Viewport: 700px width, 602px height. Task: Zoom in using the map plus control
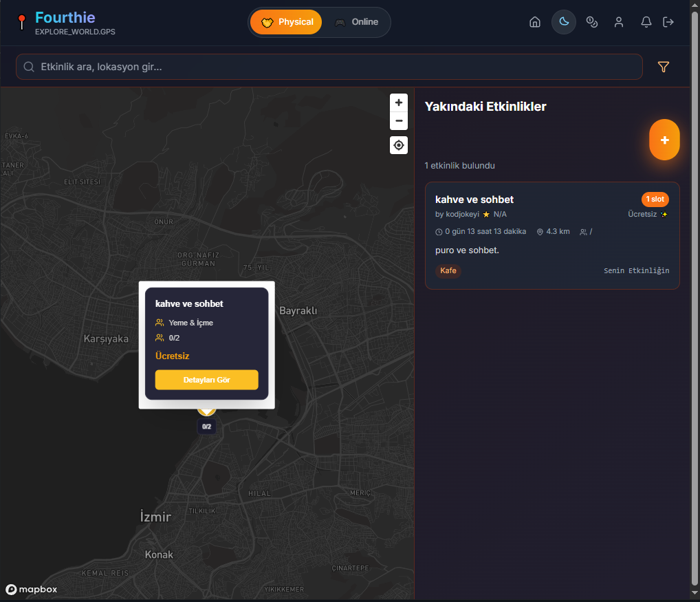399,103
